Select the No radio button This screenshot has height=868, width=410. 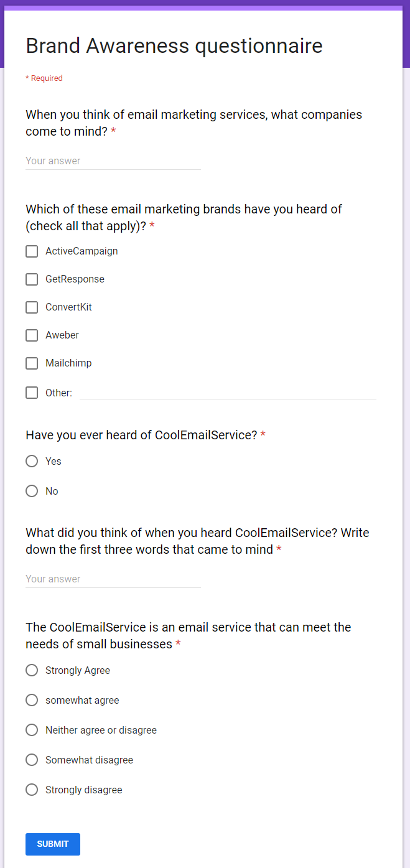[x=32, y=491]
